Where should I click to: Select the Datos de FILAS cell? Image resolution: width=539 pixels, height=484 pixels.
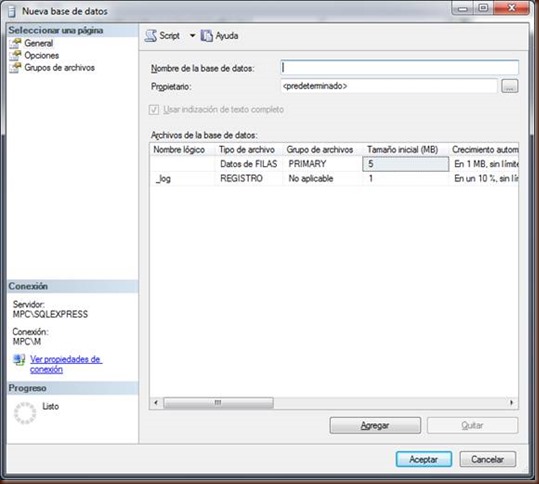[249, 164]
